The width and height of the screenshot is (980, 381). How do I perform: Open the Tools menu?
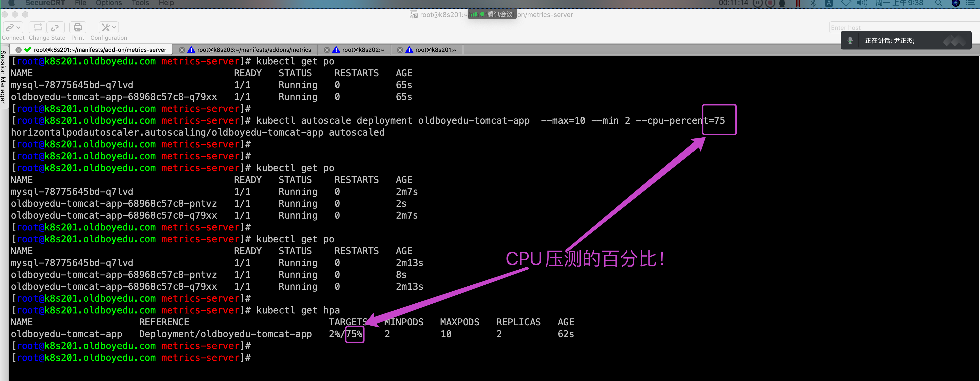(140, 3)
